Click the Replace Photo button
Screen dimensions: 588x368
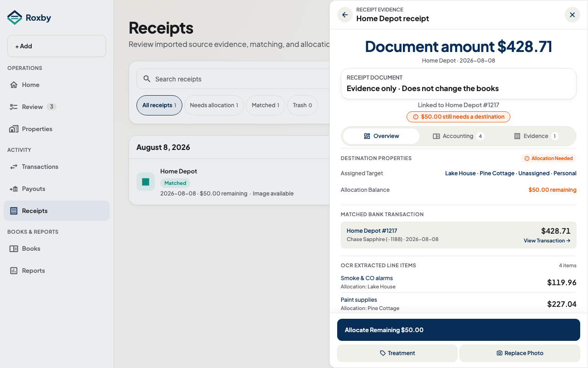coord(520,353)
